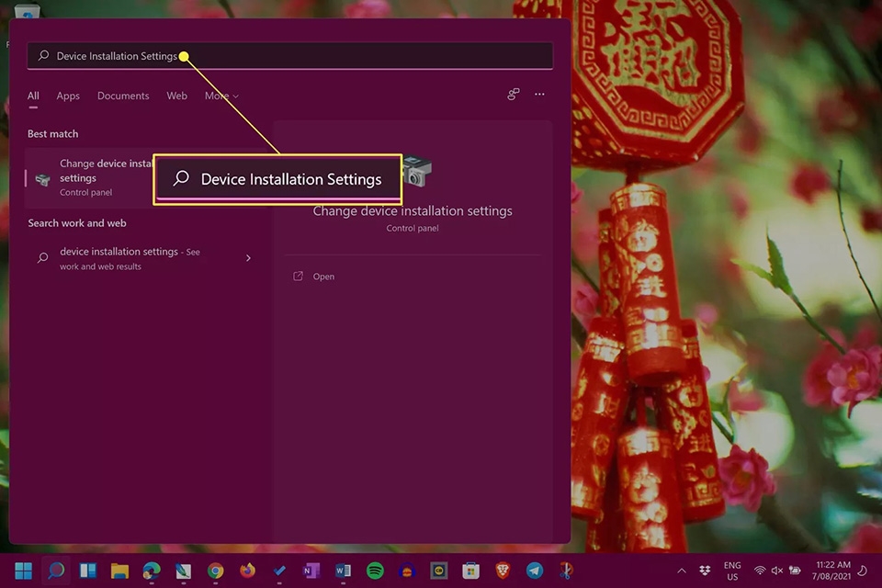Image resolution: width=882 pixels, height=588 pixels.
Task: Open the Microsoft Store
Action: (x=470, y=570)
